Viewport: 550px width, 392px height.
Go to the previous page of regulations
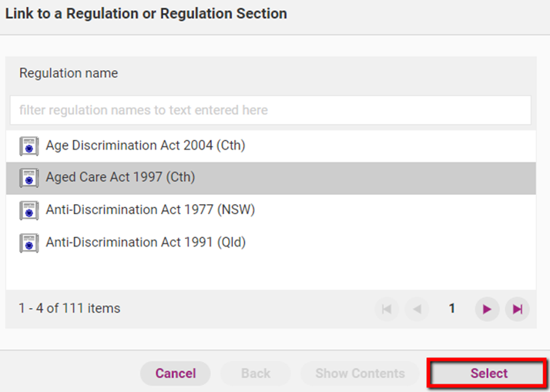pyautogui.click(x=418, y=309)
